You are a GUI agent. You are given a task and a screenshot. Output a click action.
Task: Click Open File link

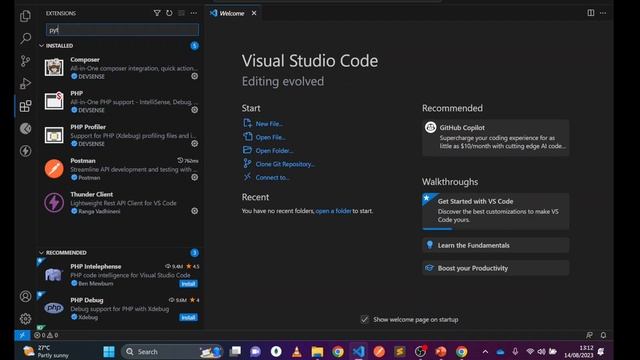pos(270,137)
